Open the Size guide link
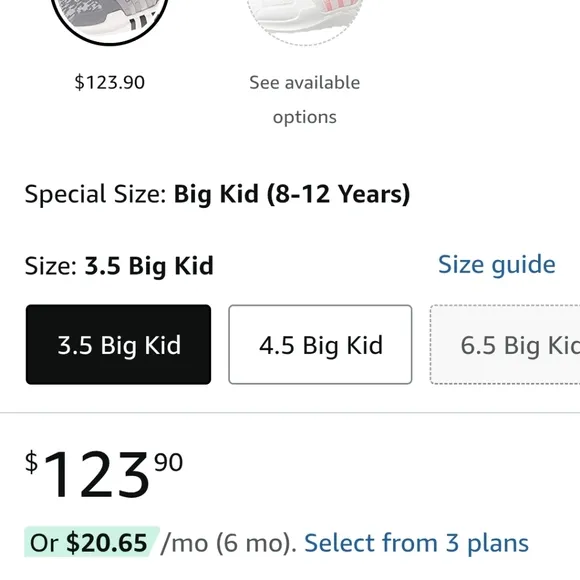The width and height of the screenshot is (580, 580). pos(496,265)
